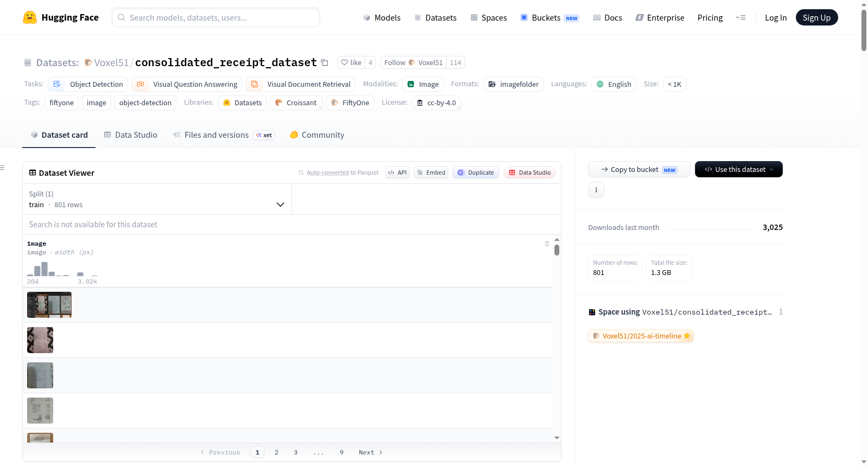Image resolution: width=868 pixels, height=467 pixels.
Task: Click the English language tag
Action: pyautogui.click(x=614, y=84)
